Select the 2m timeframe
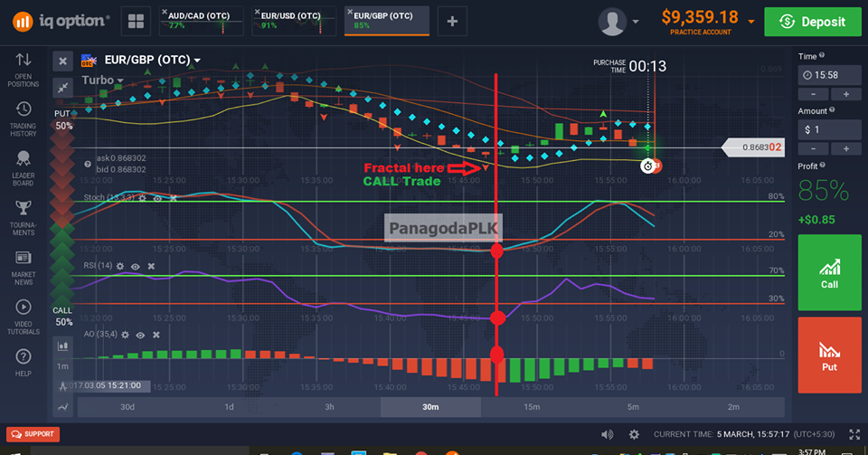This screenshot has width=868, height=455. (x=733, y=407)
